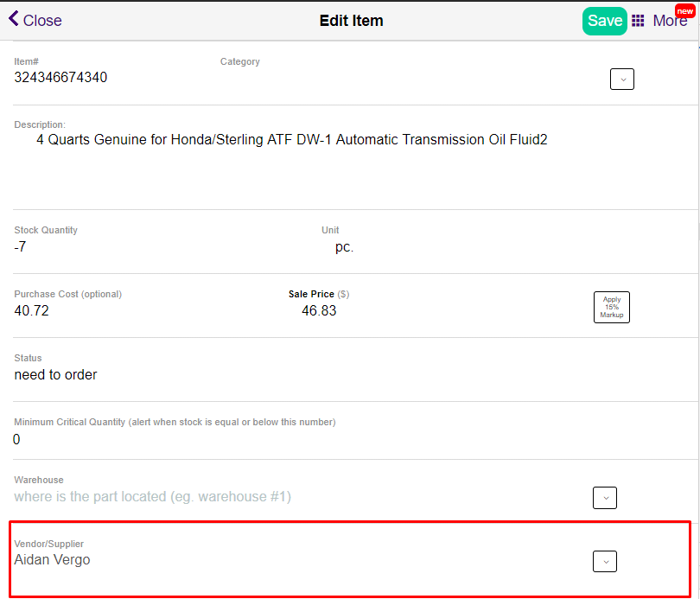Edit the Minimum Critical Quantity value

pyautogui.click(x=16, y=439)
